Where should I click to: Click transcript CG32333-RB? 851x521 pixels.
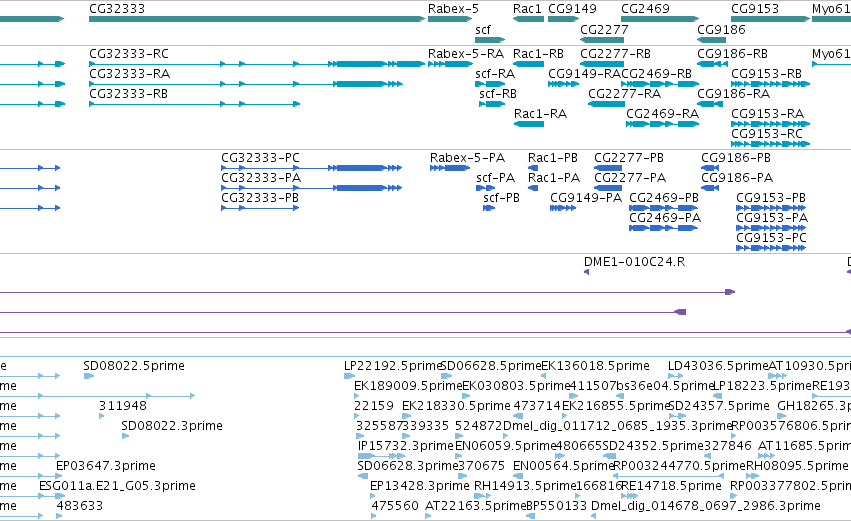[x=128, y=93]
